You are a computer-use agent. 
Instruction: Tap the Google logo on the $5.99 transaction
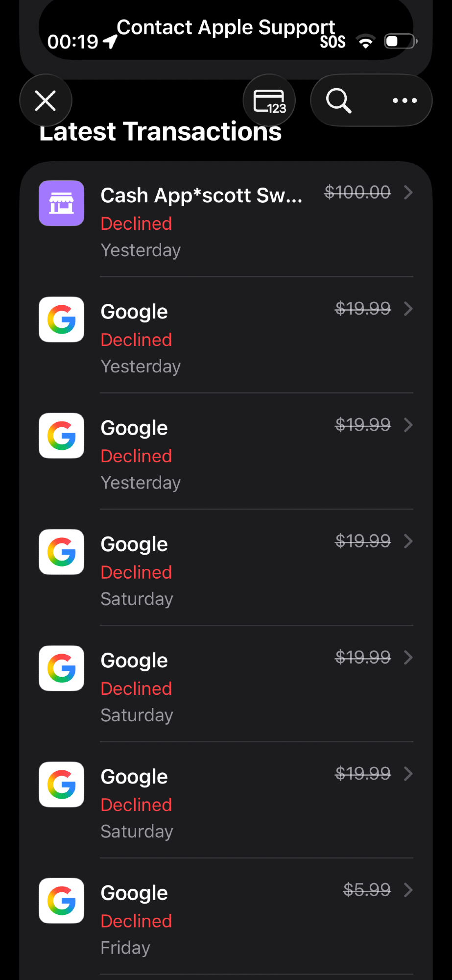pyautogui.click(x=62, y=901)
